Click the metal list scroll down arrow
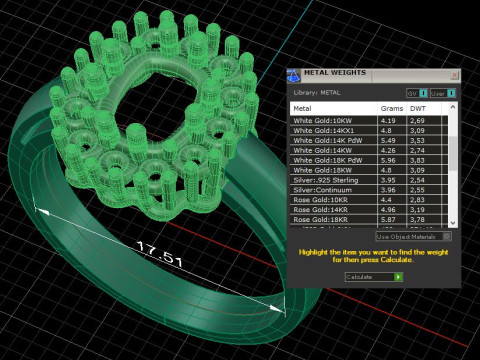480x360 pixels. point(453,222)
